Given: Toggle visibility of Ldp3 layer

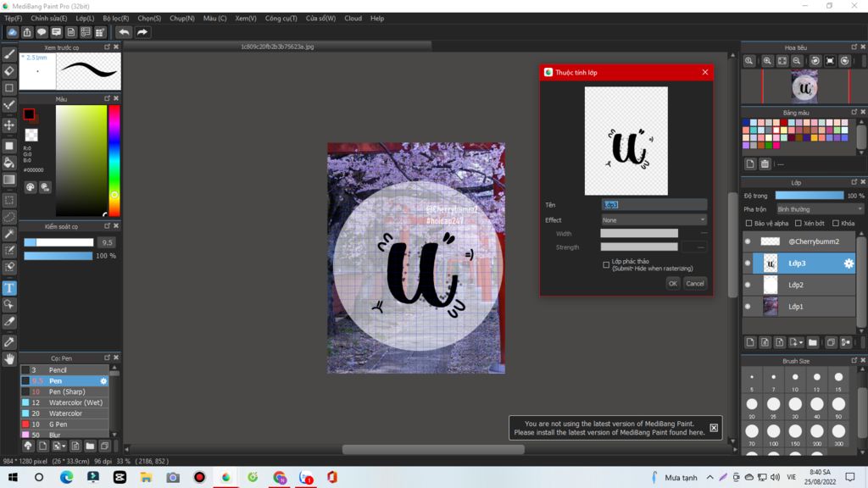Looking at the screenshot, I should coord(748,263).
